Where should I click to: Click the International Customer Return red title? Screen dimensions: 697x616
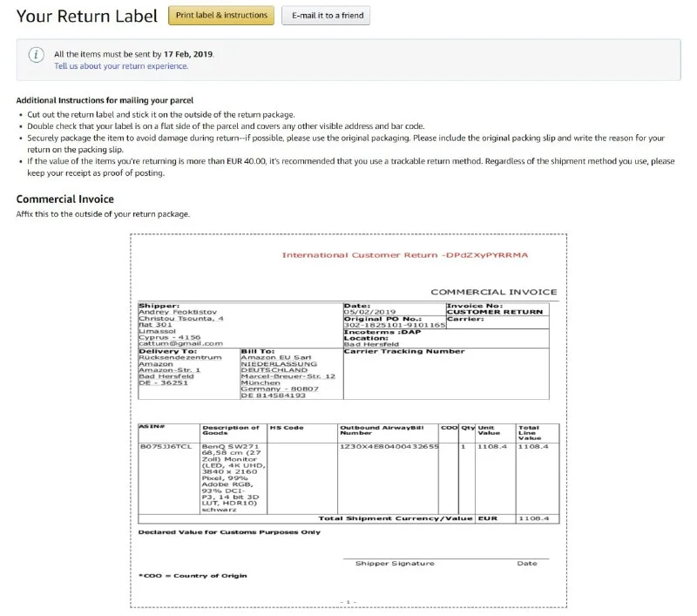404,255
